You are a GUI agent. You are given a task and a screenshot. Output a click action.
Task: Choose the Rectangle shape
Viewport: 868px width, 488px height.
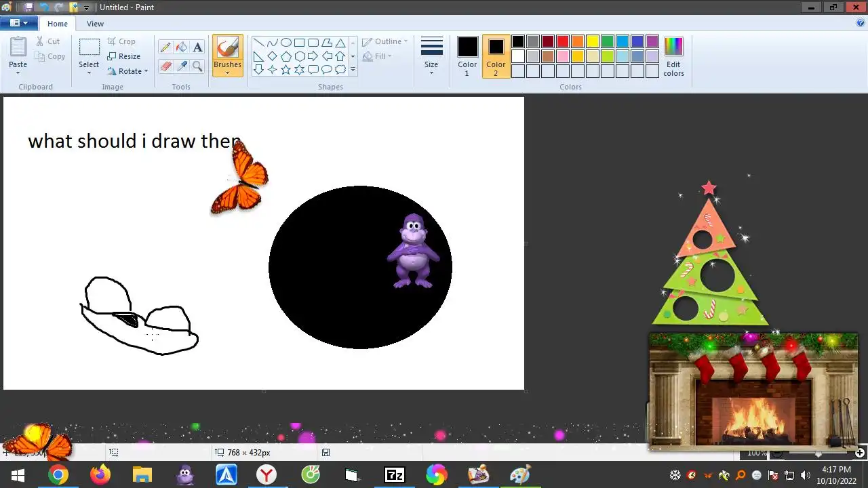click(299, 42)
